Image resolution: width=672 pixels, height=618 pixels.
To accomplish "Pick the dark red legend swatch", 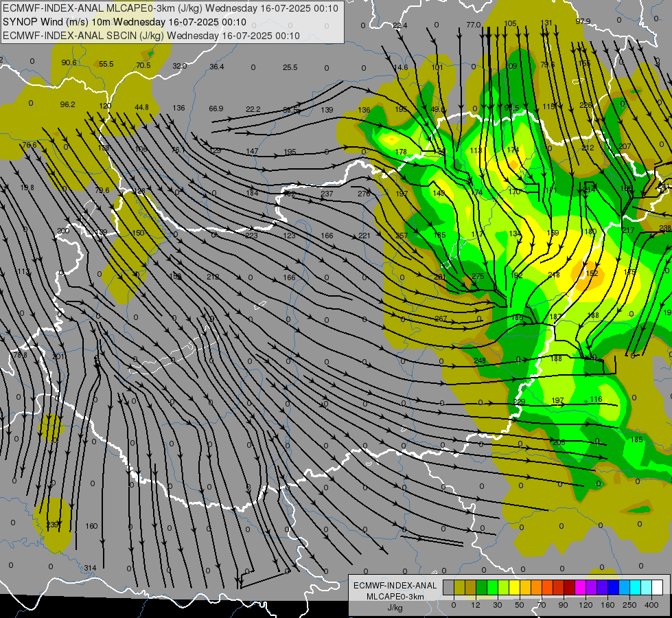I will pos(570,587).
